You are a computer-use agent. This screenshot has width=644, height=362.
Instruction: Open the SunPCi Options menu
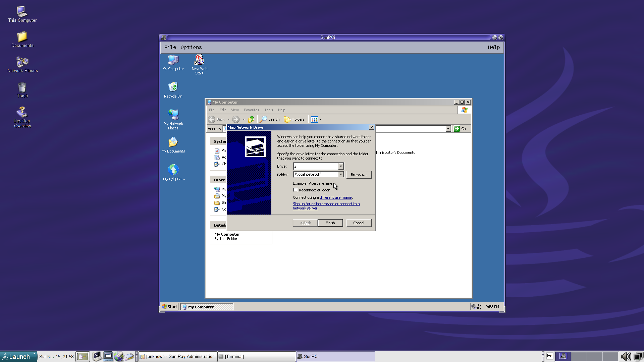(191, 47)
